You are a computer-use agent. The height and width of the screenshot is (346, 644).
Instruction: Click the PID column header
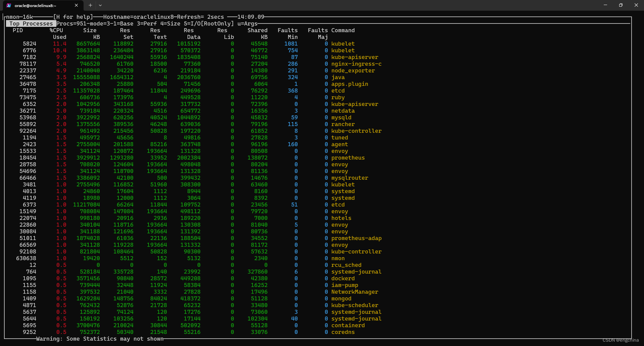point(18,30)
